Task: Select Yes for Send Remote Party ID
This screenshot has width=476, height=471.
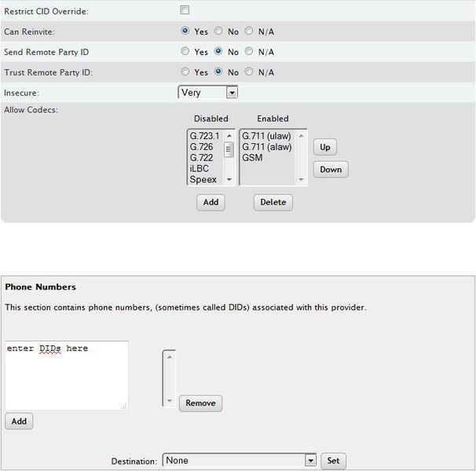Action: pyautogui.click(x=185, y=52)
